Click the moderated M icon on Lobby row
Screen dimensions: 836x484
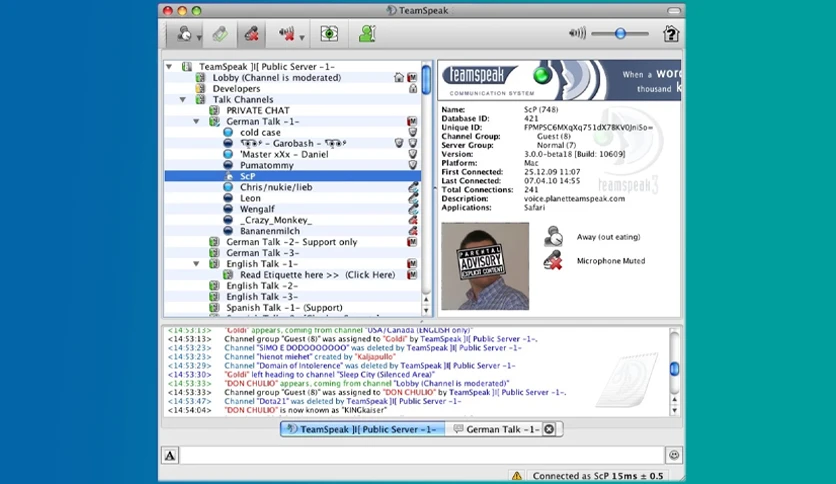tap(412, 78)
